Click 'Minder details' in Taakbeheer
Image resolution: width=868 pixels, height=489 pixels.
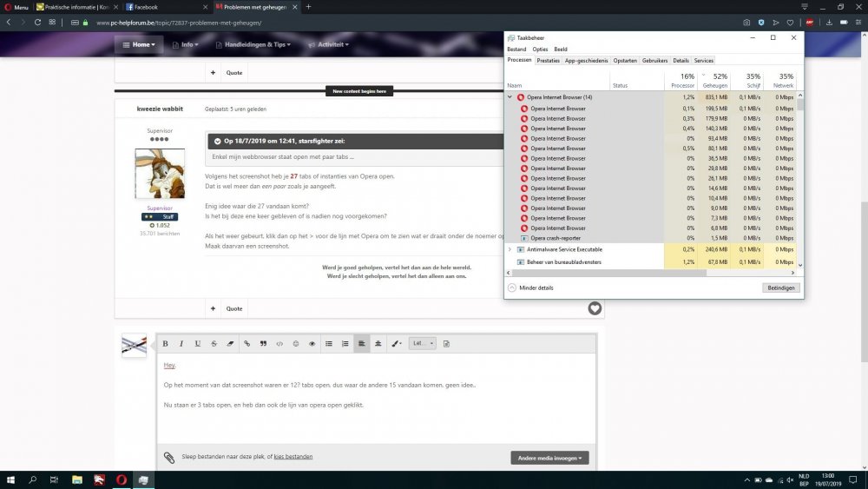[530, 288]
